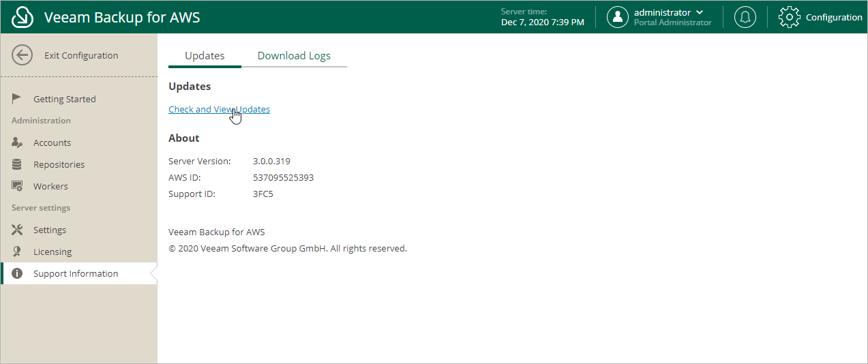
Task: Click the server time Dec 7, 2020 text
Action: [542, 22]
